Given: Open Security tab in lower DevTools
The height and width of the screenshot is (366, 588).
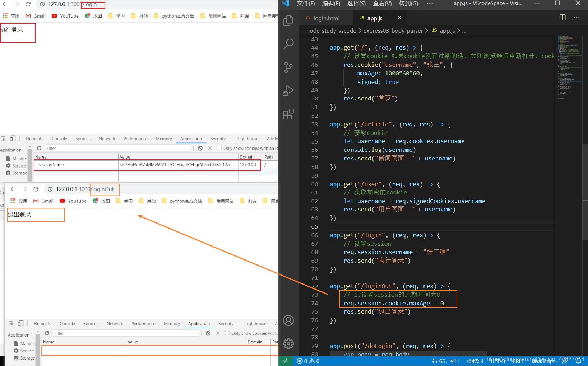Looking at the screenshot, I should pos(226,324).
